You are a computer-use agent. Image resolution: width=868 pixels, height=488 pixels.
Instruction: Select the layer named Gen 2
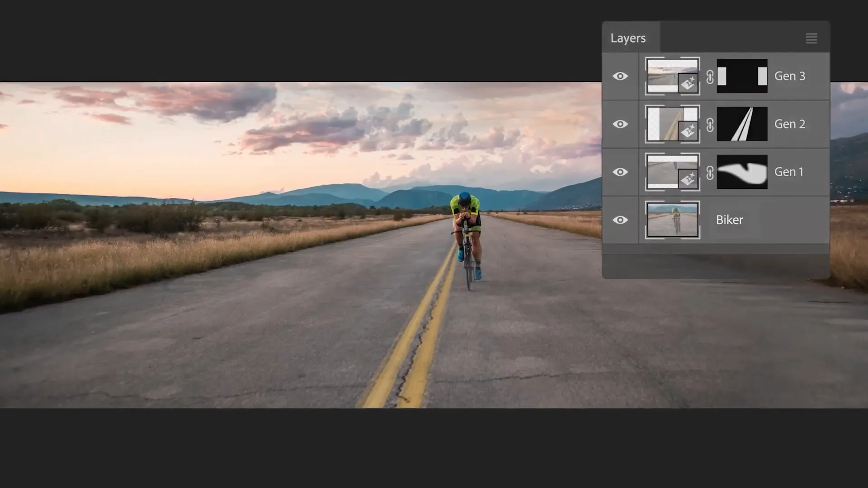pos(789,124)
